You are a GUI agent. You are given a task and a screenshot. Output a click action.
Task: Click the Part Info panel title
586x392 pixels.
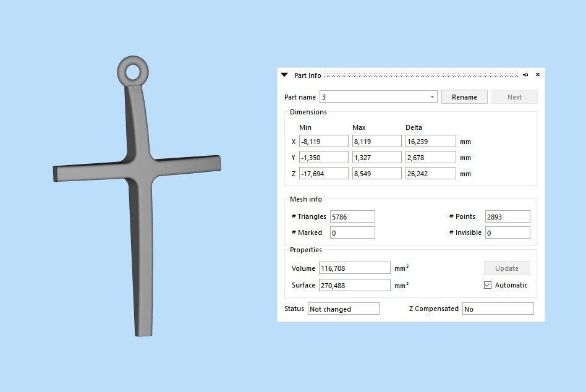coord(307,75)
